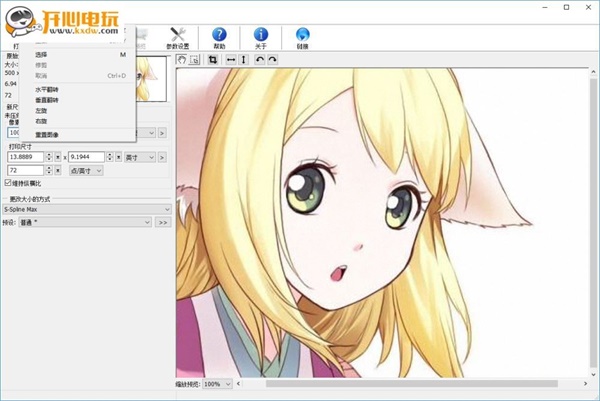Image resolution: width=600 pixels, height=401 pixels.
Task: Toggle the 维持纵横比 aspect ratio checkbox
Action: pyautogui.click(x=9, y=184)
